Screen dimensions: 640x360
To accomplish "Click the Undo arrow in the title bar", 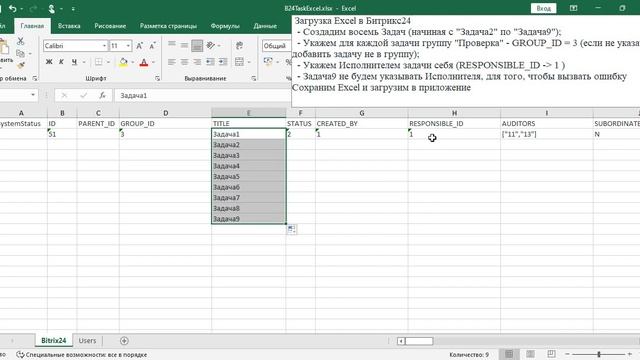I will 12,8.
